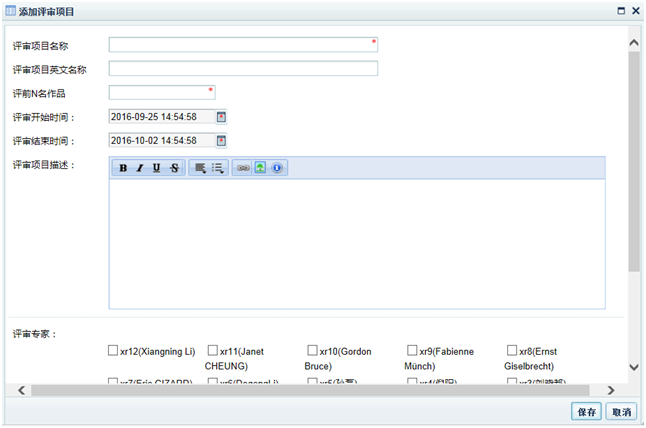
Task: Tick the xr8(Ernst Giselbrecht) checkbox
Action: click(513, 351)
